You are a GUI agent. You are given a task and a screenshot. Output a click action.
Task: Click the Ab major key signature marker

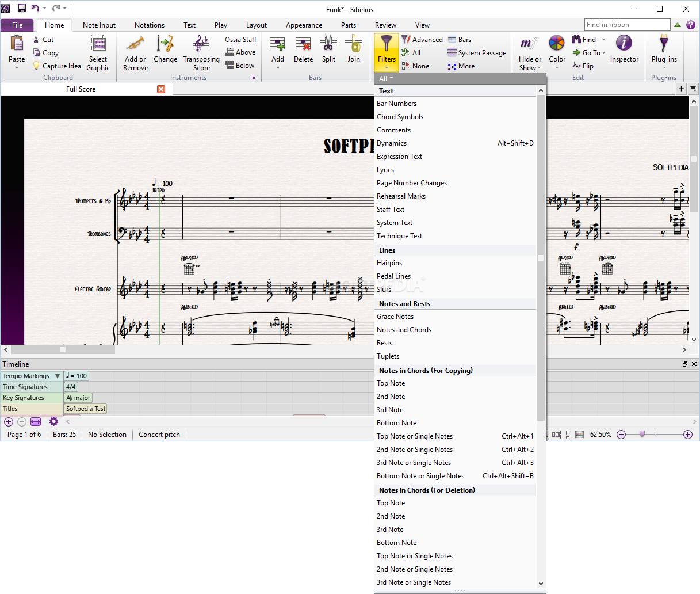point(78,398)
